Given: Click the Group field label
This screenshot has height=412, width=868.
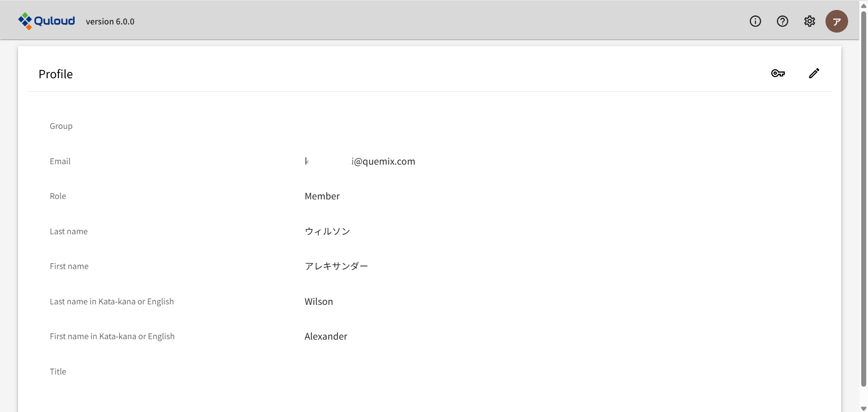Looking at the screenshot, I should point(61,126).
